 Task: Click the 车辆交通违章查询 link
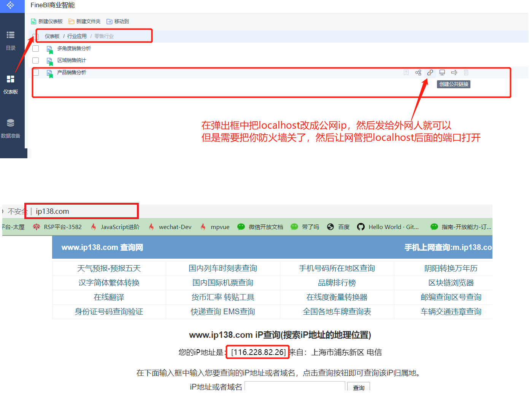coord(451,312)
